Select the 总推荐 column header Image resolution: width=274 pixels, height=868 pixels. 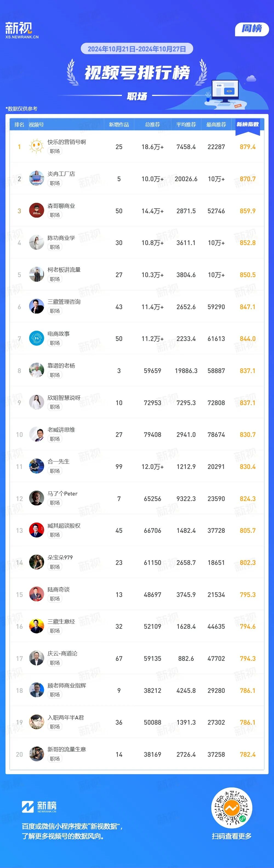[152, 125]
